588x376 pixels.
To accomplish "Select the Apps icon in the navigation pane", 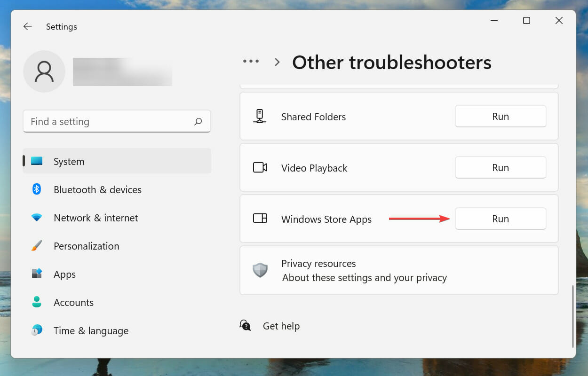I will (37, 274).
